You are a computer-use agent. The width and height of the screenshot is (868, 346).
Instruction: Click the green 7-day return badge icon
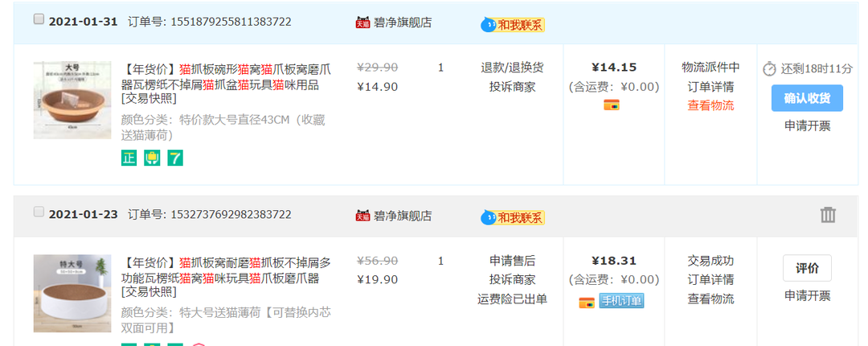coord(175,159)
